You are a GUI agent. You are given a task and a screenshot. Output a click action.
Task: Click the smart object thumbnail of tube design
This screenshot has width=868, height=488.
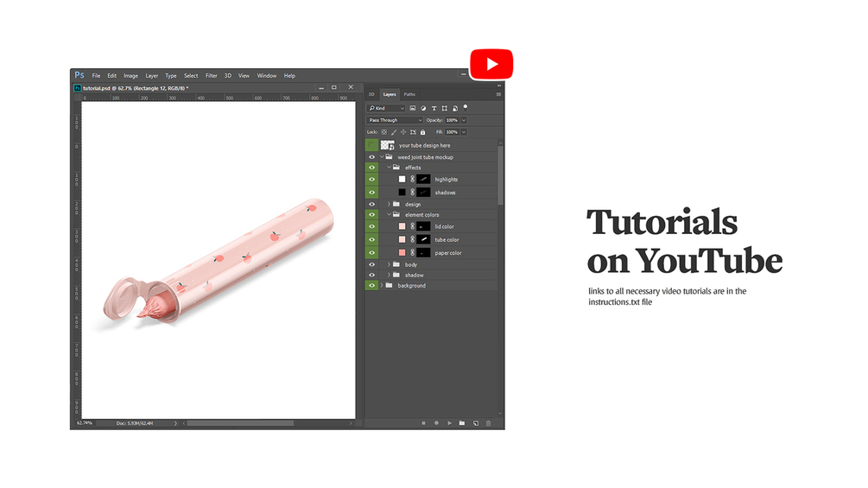388,145
